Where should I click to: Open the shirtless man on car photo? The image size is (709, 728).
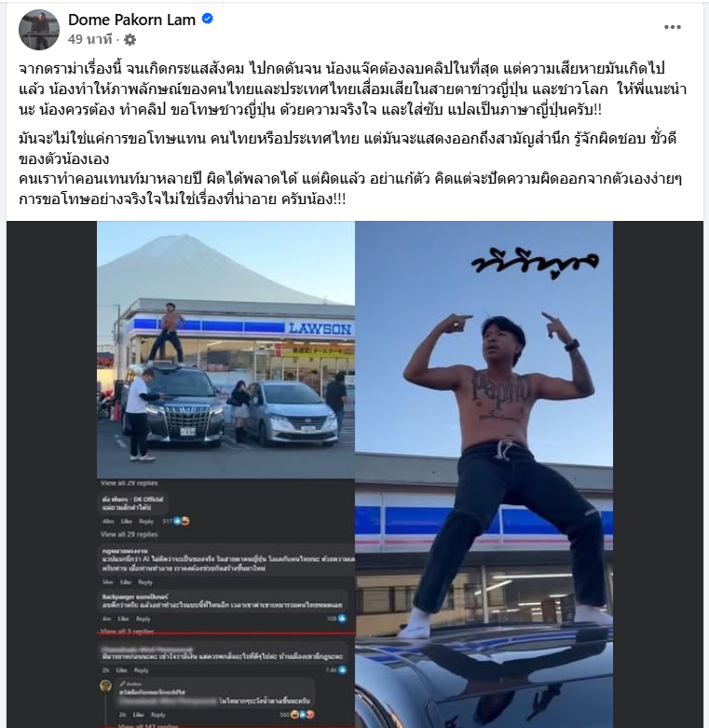pyautogui.click(x=484, y=474)
